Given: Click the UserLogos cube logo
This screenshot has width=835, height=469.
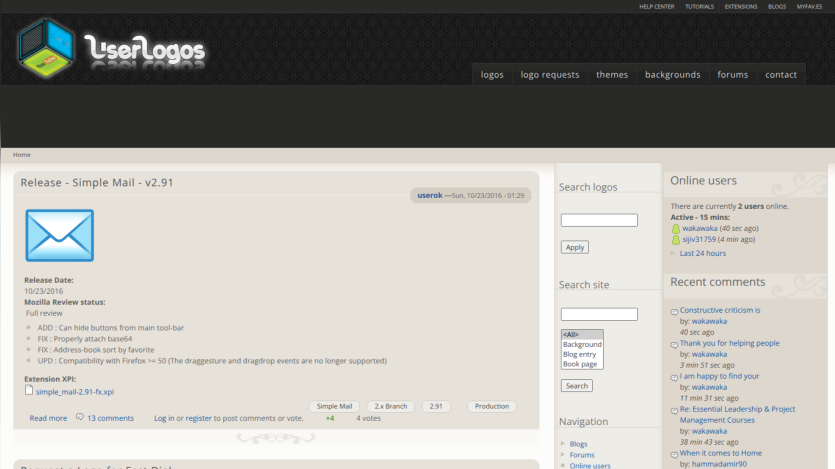Looking at the screenshot, I should pos(45,48).
